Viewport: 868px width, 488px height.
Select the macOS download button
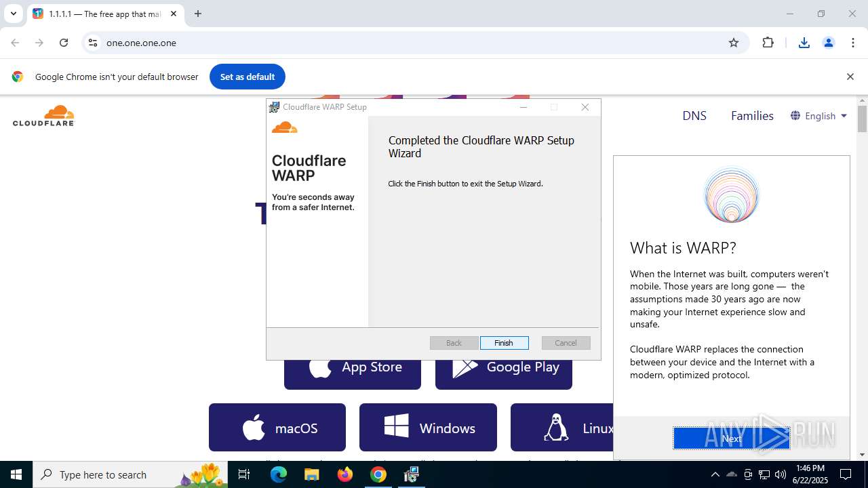tap(277, 428)
